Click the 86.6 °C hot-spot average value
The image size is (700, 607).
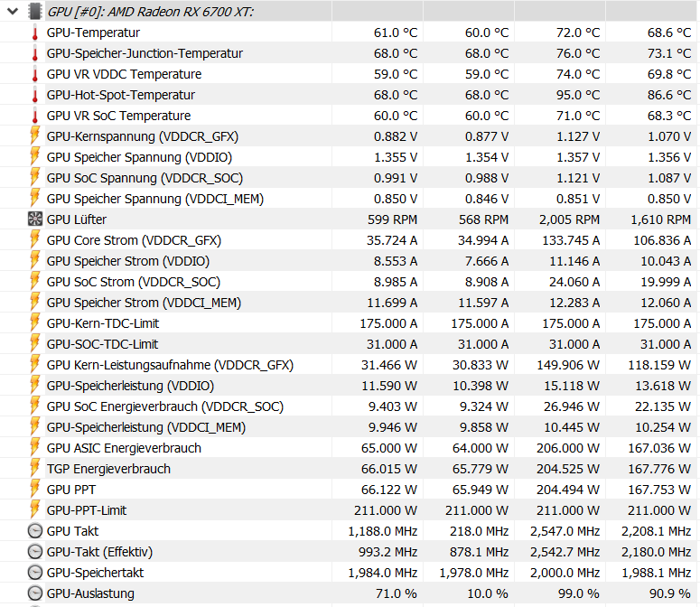(669, 95)
